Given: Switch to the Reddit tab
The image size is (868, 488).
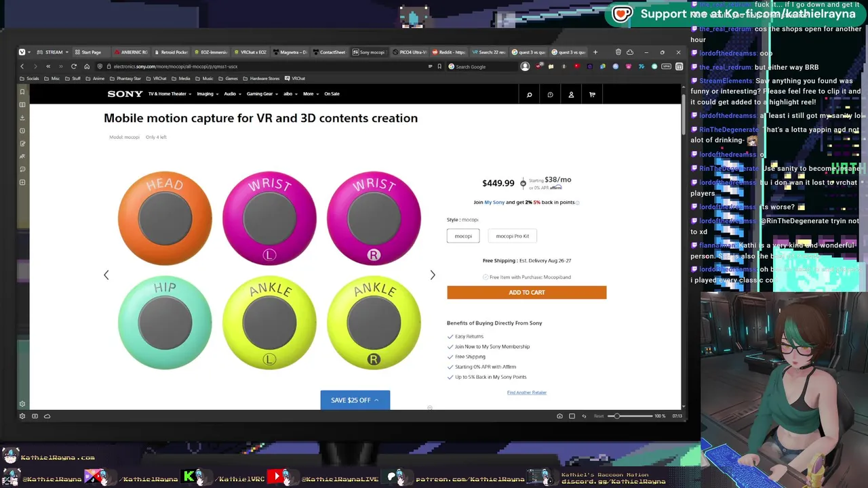Looking at the screenshot, I should (x=449, y=52).
